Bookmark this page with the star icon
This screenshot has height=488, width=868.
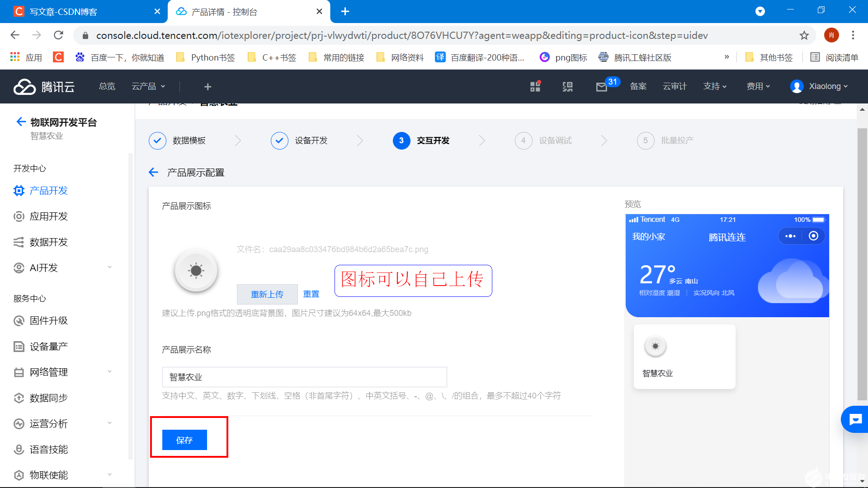tap(804, 35)
